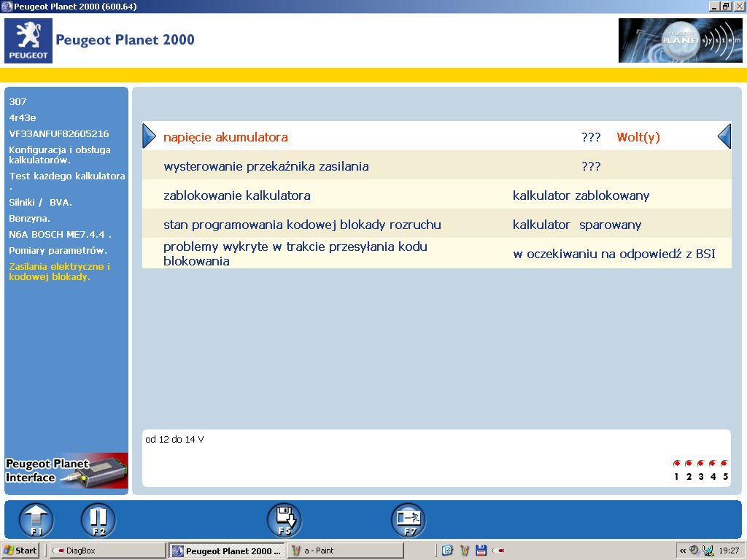
Task: Click the Paint quick launch icon
Action: coord(465,551)
